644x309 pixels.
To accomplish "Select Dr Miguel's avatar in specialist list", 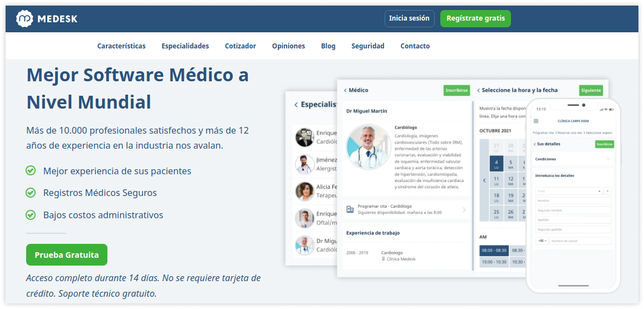I will click(305, 245).
